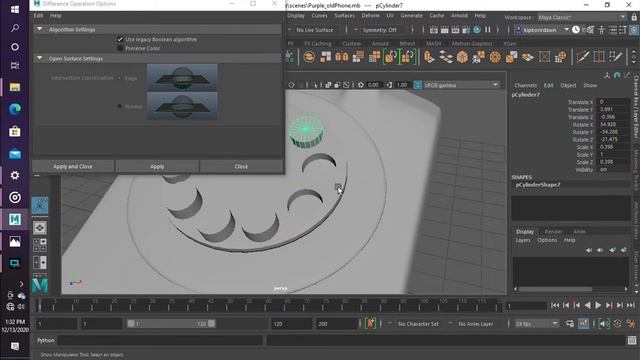Open the No Character Set dropdown
This screenshot has height=360, width=640.
point(418,324)
